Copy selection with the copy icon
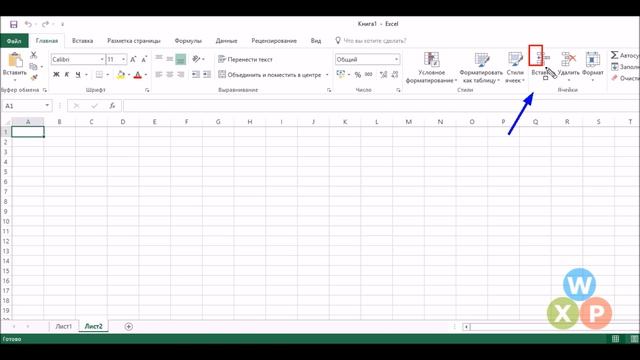The height and width of the screenshot is (360, 640). (33, 66)
